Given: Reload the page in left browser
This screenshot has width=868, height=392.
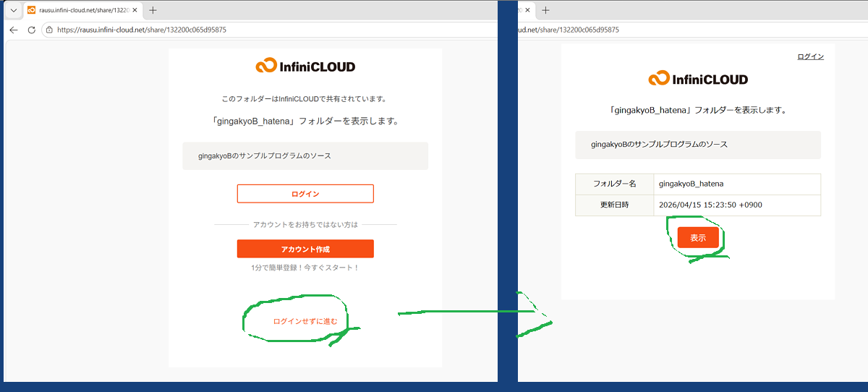Looking at the screenshot, I should point(31,30).
